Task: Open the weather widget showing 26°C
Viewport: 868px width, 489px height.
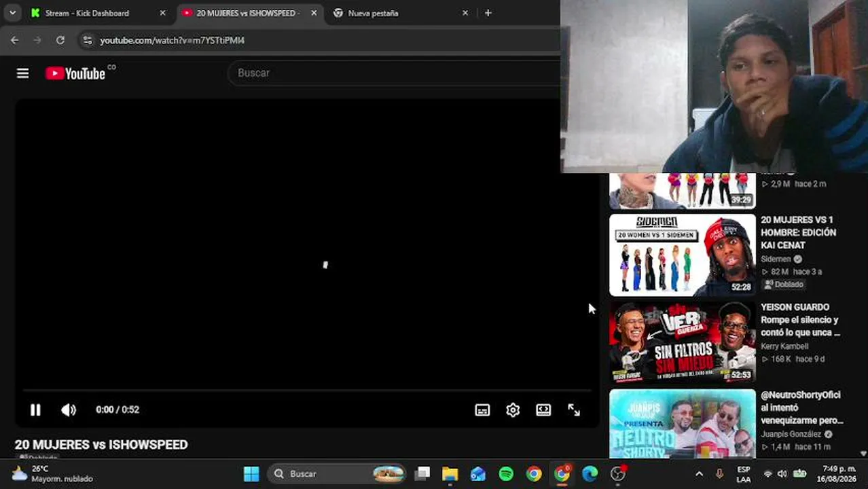Action: (53, 473)
